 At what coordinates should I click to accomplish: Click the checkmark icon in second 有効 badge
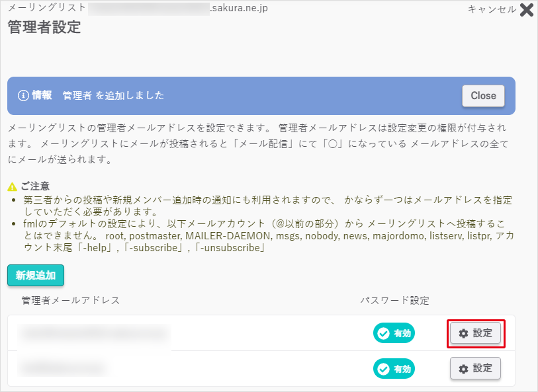tap(383, 368)
